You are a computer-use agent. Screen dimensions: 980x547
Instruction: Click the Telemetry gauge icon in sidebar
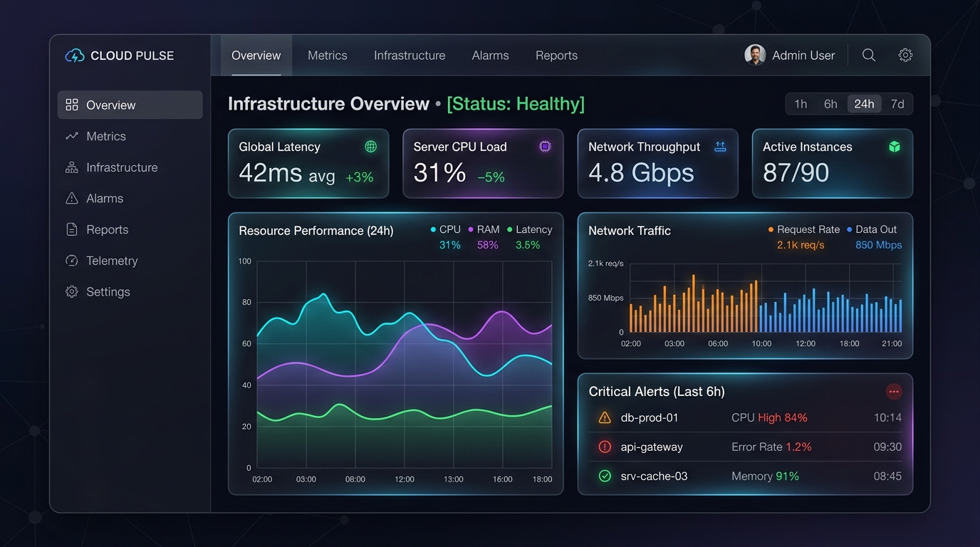click(72, 261)
